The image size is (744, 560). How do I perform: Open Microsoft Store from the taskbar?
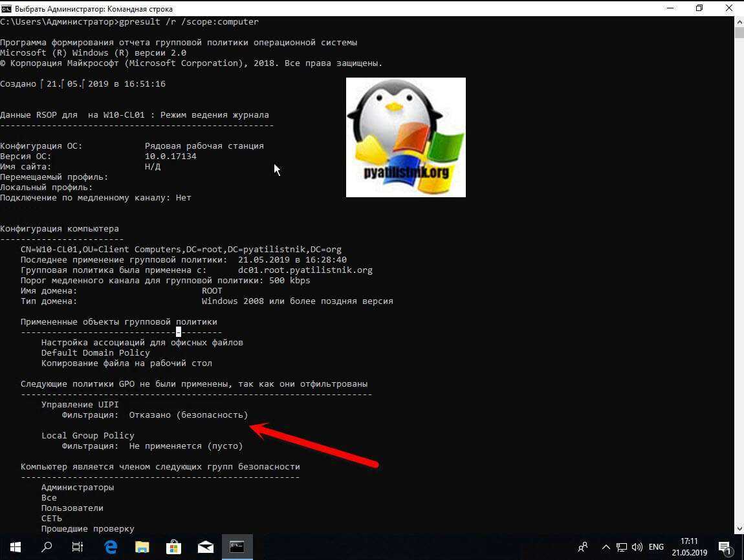(174, 546)
